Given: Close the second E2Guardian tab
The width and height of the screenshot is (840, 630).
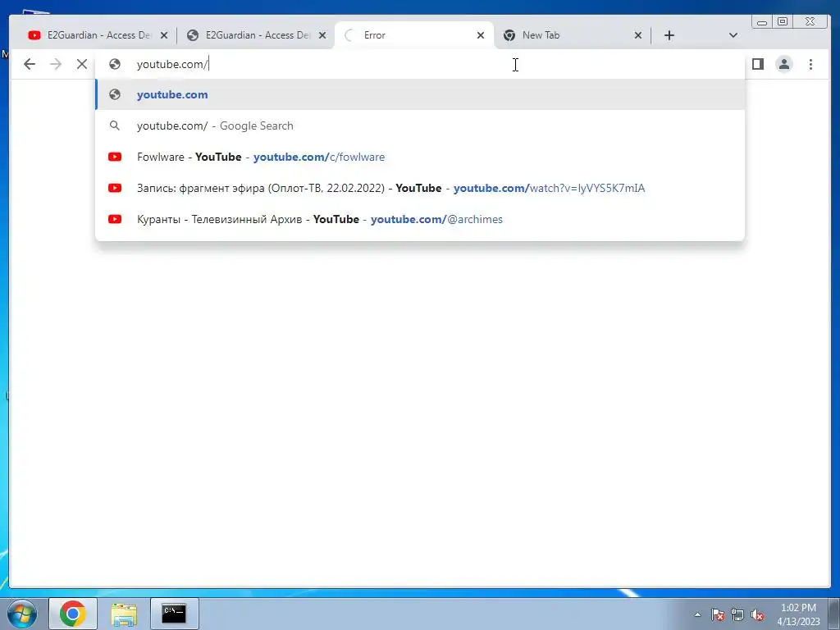Looking at the screenshot, I should 322,35.
